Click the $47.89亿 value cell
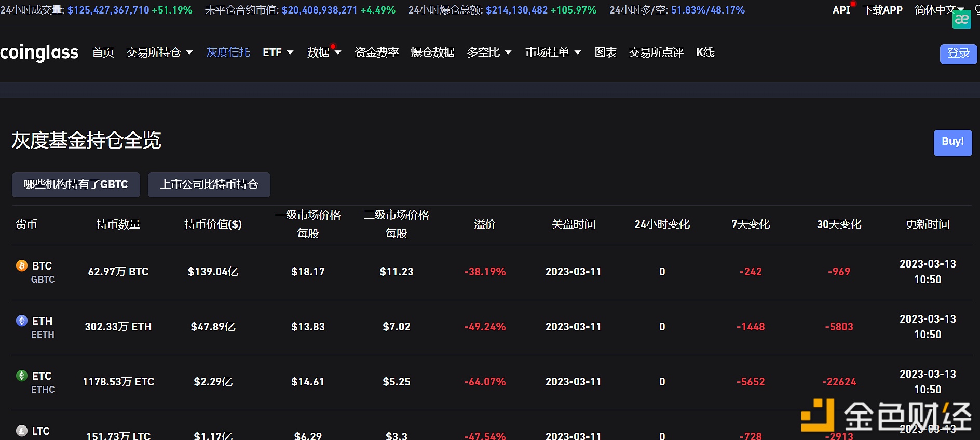The image size is (980, 440). point(213,327)
